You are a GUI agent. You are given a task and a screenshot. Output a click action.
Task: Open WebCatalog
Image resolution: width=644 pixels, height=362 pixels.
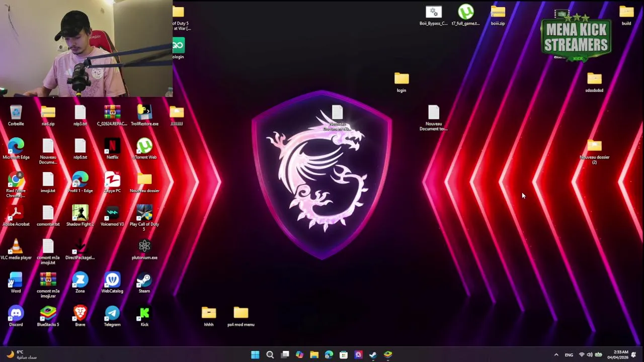pos(112,283)
